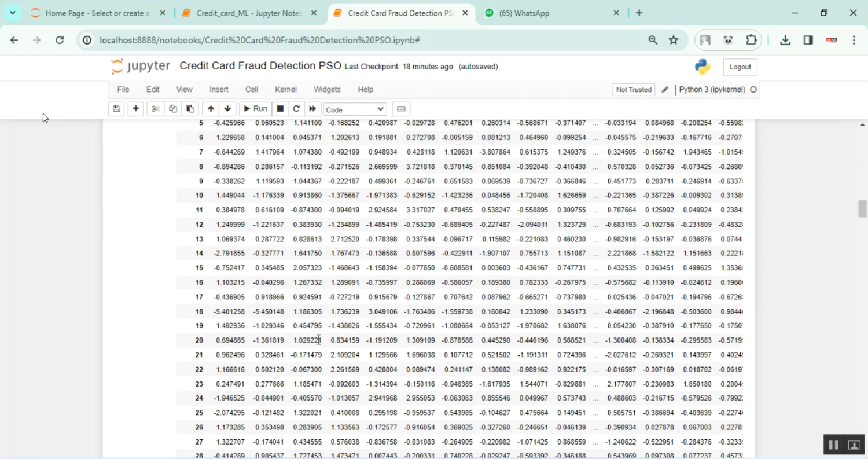This screenshot has width=868, height=459.
Task: Expand the tab search dropdown arrow
Action: click(12, 13)
